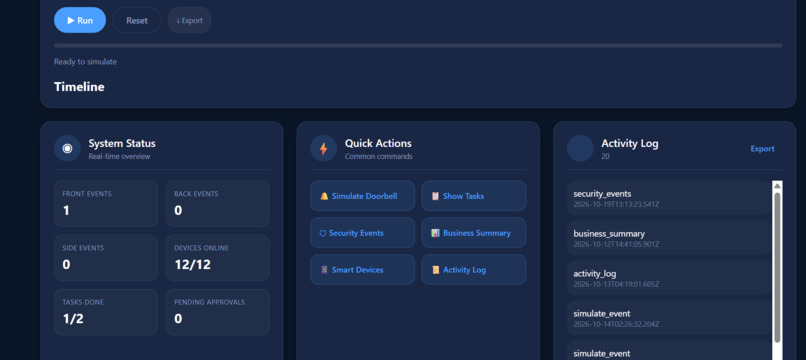The image size is (806, 360).
Task: Select the simulate_event entry dated 2026-10-14
Action: 669,318
